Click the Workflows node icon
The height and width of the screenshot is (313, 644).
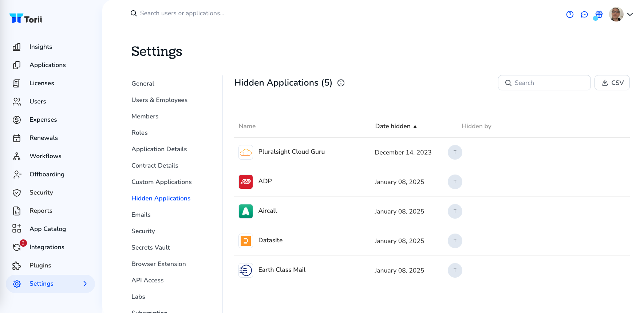tap(17, 156)
